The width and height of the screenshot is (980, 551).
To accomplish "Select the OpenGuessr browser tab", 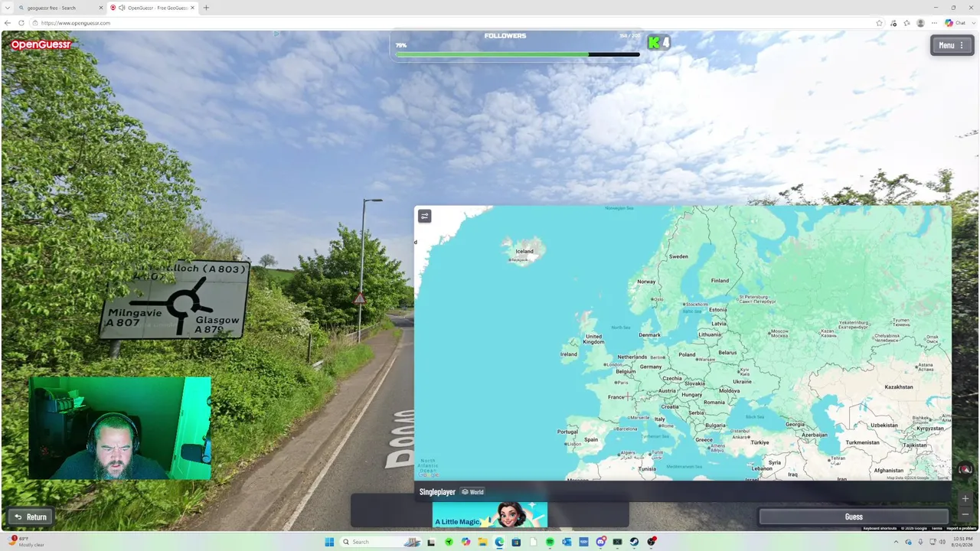I will 152,8.
